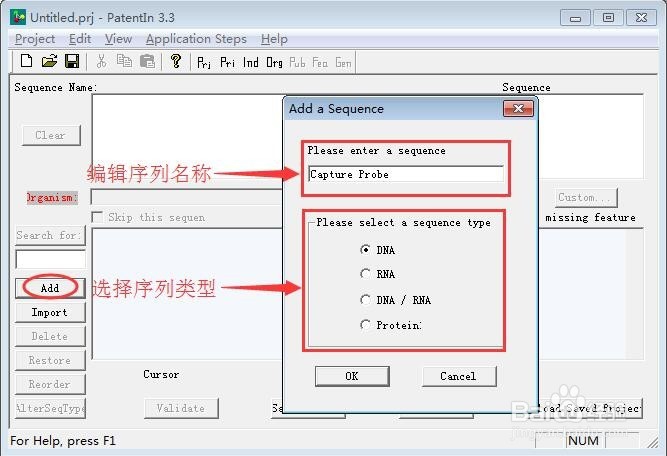Open the Prj project toolbar item
This screenshot has height=456, width=667.
(204, 63)
